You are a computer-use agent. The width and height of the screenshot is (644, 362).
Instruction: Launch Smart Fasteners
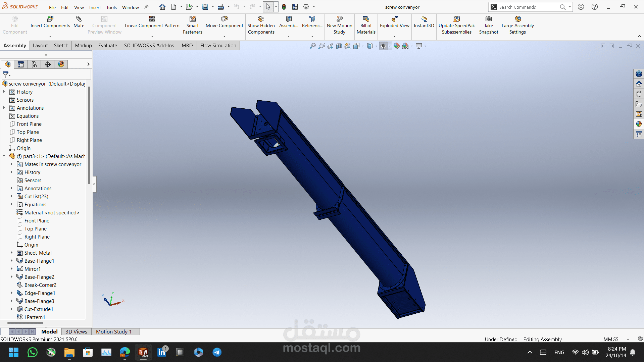point(193,25)
